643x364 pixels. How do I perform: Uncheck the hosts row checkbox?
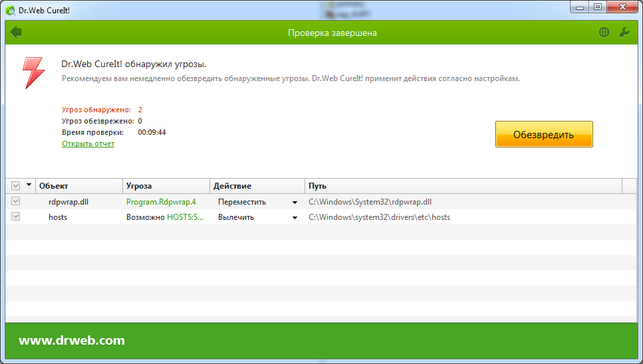pyautogui.click(x=15, y=216)
